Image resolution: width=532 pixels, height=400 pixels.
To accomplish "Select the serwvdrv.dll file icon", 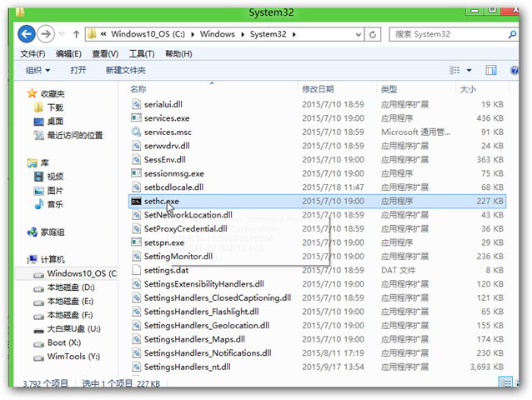I will tap(136, 146).
